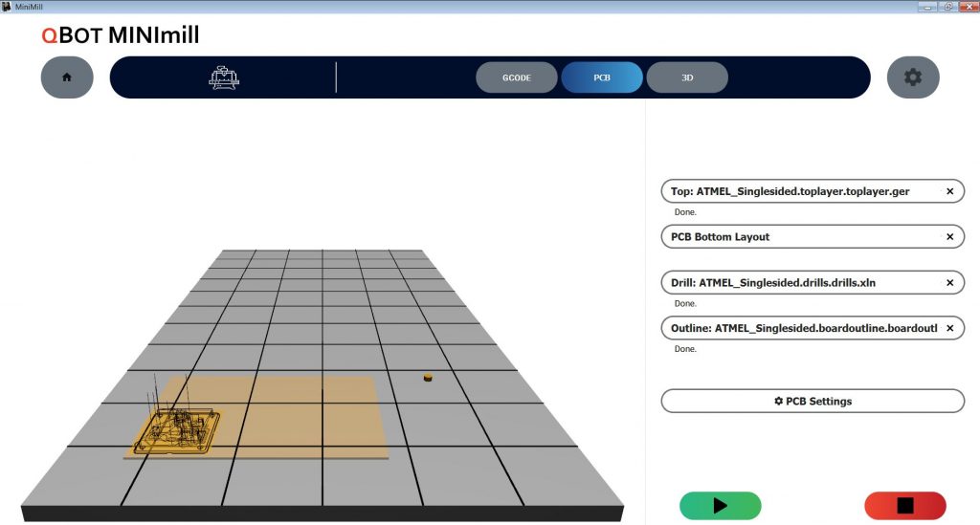Switch to the 3D tab
This screenshot has height=525, width=980.
point(687,77)
